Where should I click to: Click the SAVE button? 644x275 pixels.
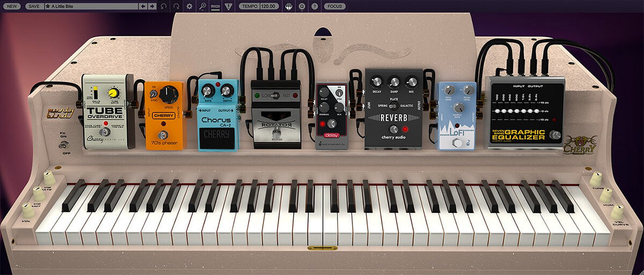(33, 6)
